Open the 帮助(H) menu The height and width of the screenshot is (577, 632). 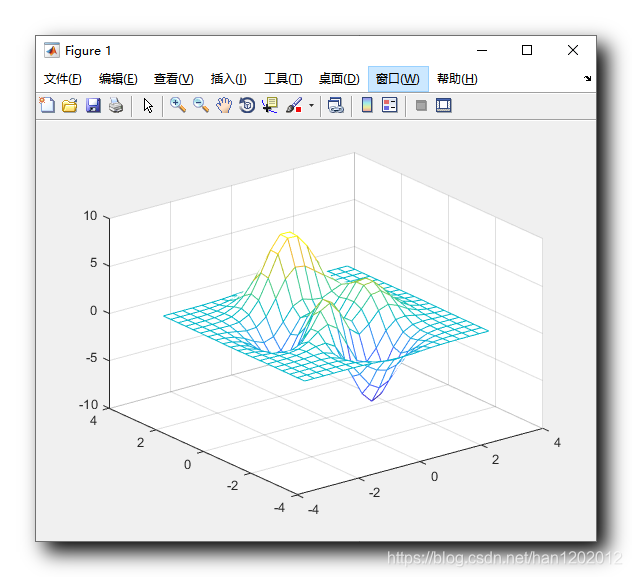(457, 79)
